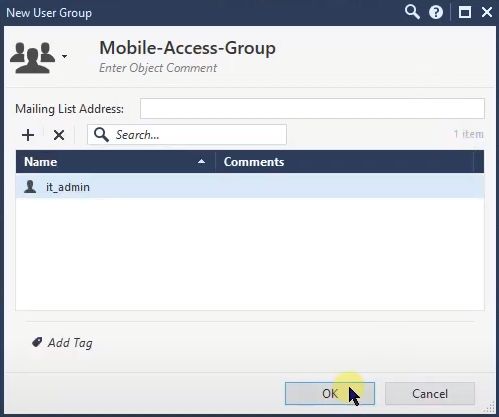
Task: Click the tag icon next to Add Tag
Action: 37,342
